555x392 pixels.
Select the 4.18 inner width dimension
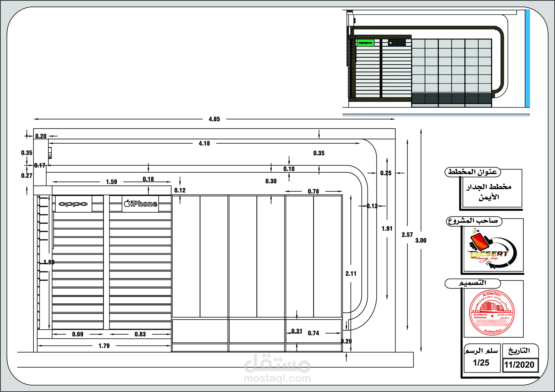(204, 143)
